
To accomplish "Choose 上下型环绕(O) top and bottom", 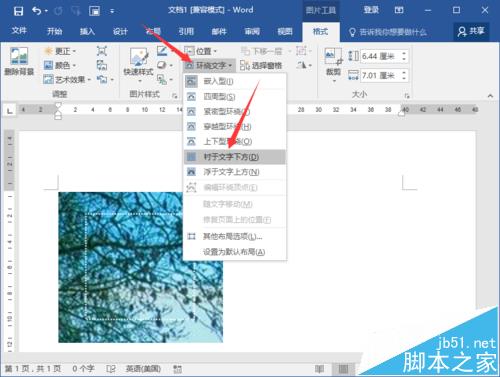I will (235, 141).
